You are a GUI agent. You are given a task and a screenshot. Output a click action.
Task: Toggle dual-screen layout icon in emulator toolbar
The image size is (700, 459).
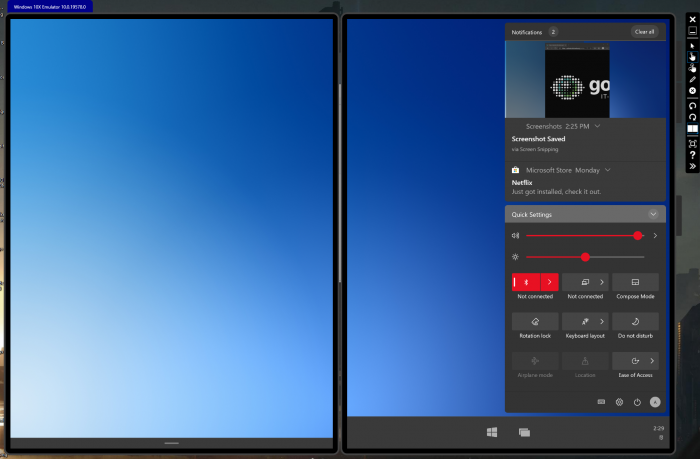click(692, 129)
